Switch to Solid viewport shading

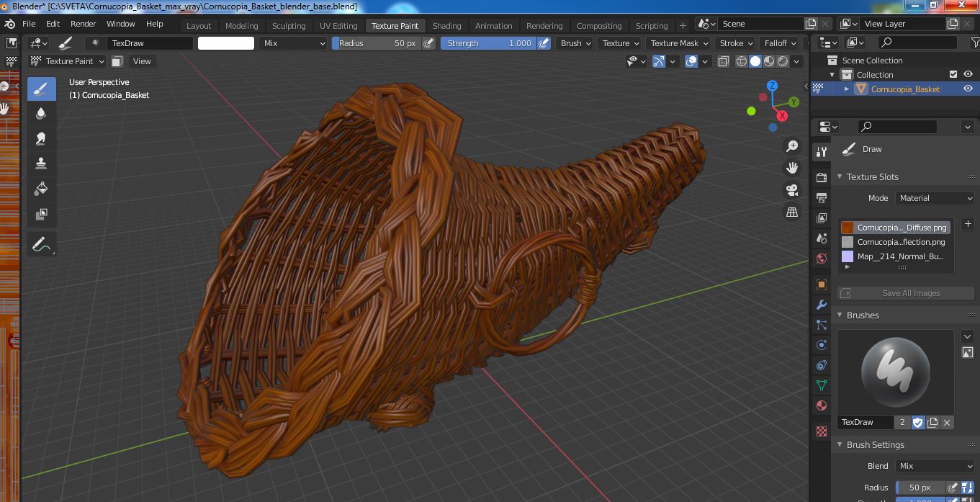coord(755,61)
